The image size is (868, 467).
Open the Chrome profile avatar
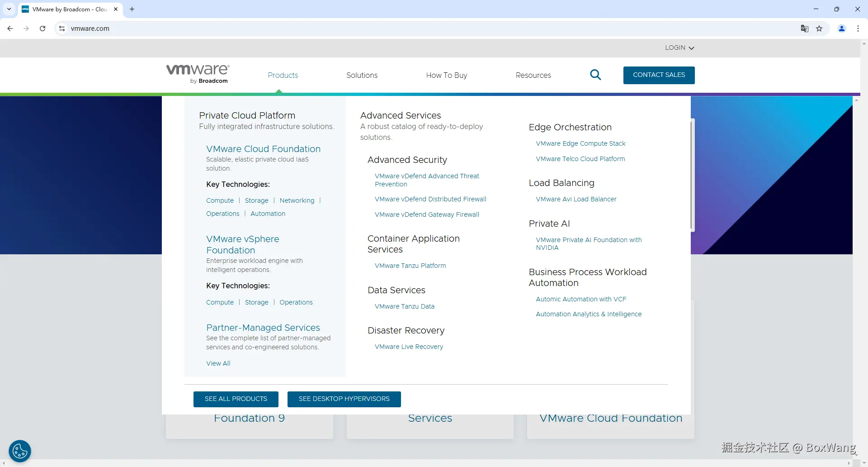tap(842, 29)
